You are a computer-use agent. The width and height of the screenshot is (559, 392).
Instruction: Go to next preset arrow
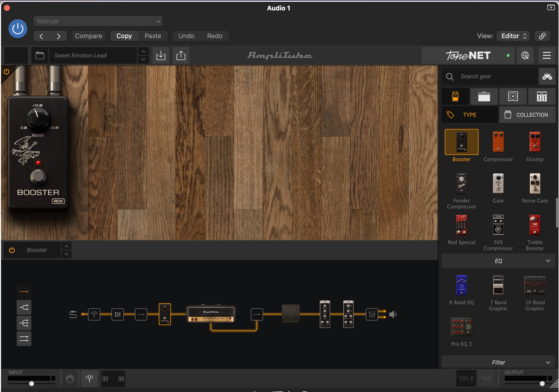click(58, 36)
